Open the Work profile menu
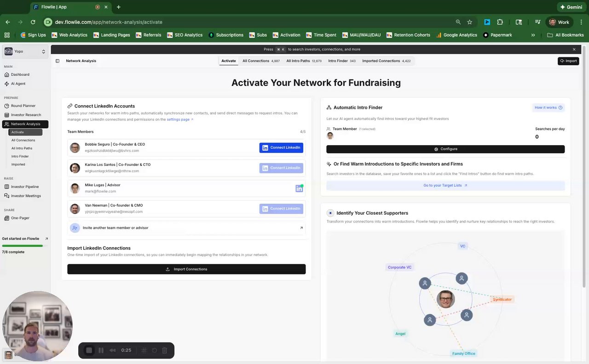Viewport: 589px width, 364px height. pyautogui.click(x=559, y=22)
